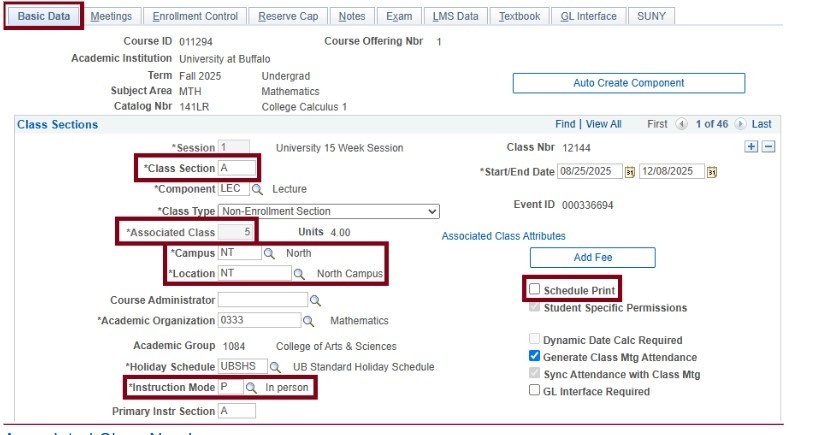Uncheck Generate Class Mtg Attendance
Screen dimensions: 825x435
point(535,357)
